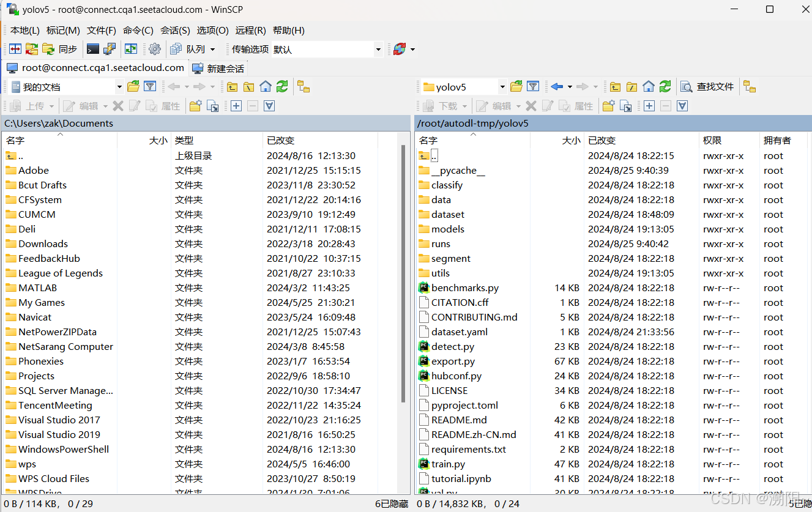This screenshot has width=812, height=512.
Task: Open the 帮助(H) menu
Action: 288,30
